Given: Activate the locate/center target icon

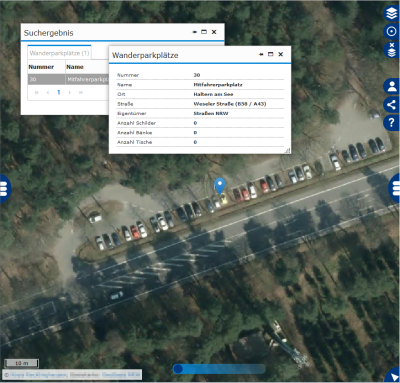Looking at the screenshot, I should [392, 32].
